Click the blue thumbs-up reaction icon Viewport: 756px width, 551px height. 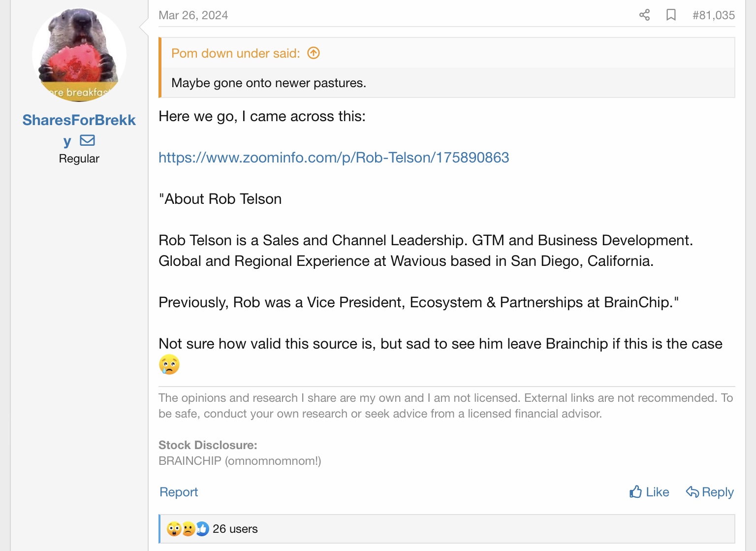coord(202,529)
